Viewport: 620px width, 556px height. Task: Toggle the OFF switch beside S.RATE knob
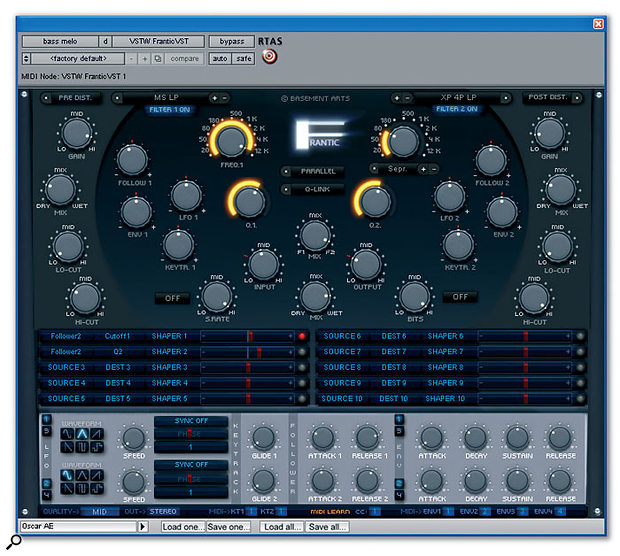[x=172, y=298]
